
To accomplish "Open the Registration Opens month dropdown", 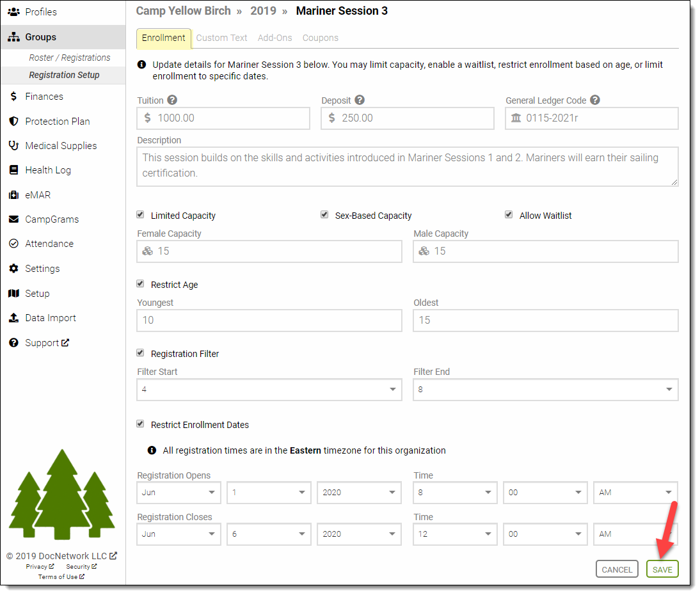I will [179, 493].
